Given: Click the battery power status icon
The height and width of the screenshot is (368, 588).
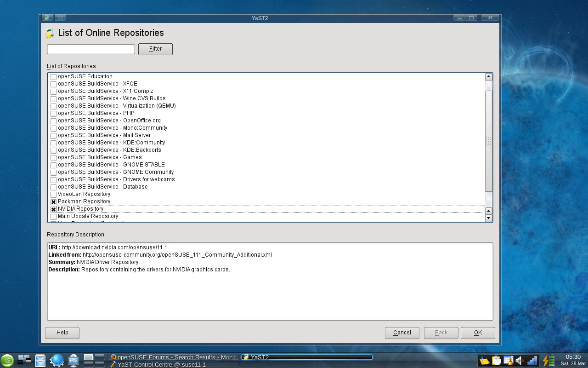Looking at the screenshot, I should (548, 361).
